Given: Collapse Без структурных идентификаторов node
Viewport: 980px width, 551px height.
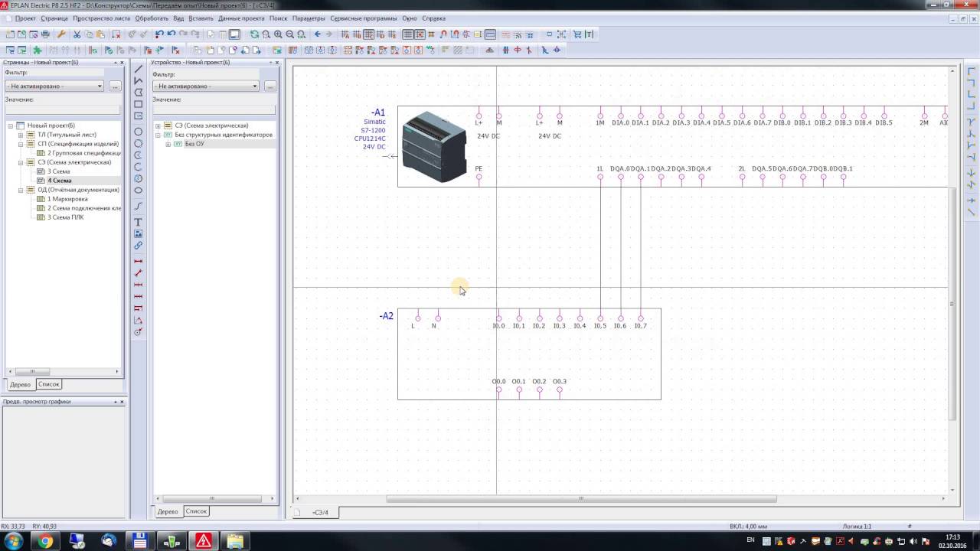Looking at the screenshot, I should coord(158,135).
